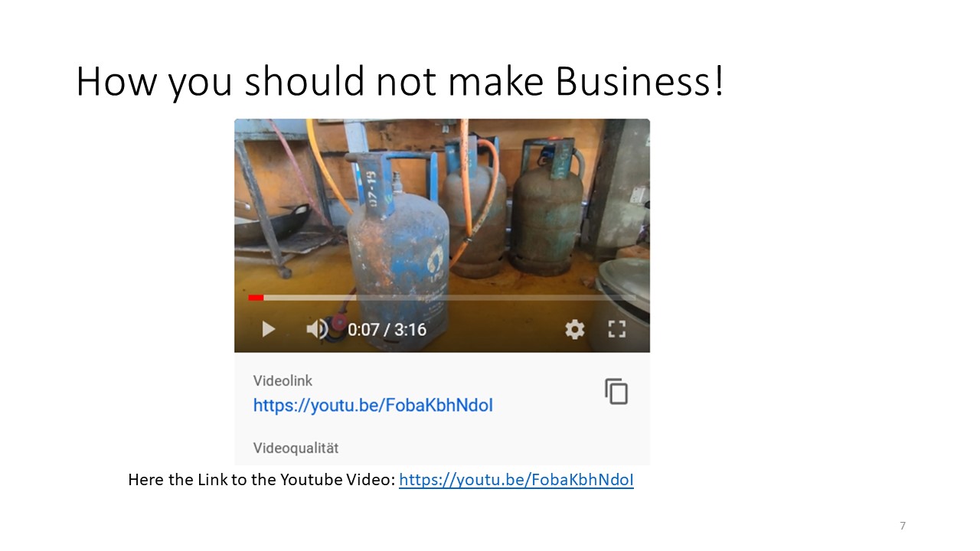Image resolution: width=980 pixels, height=551 pixels.
Task: Open the blue youtu.be link under Videolink
Action: [x=373, y=405]
